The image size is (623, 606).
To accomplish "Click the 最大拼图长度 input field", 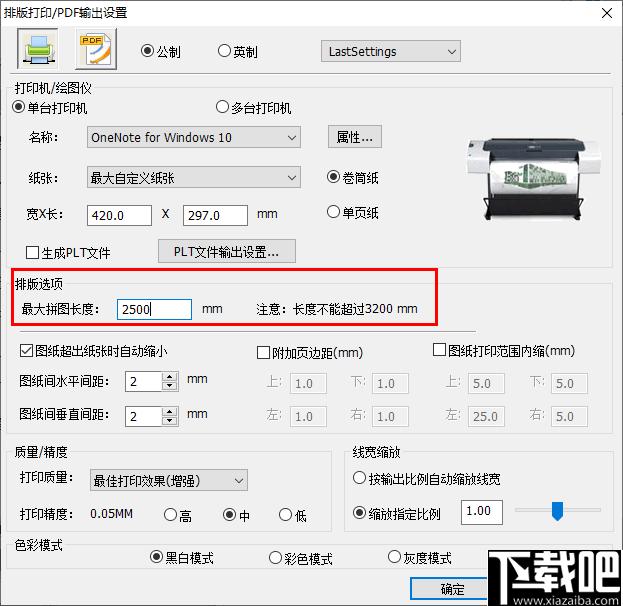I will (154, 309).
